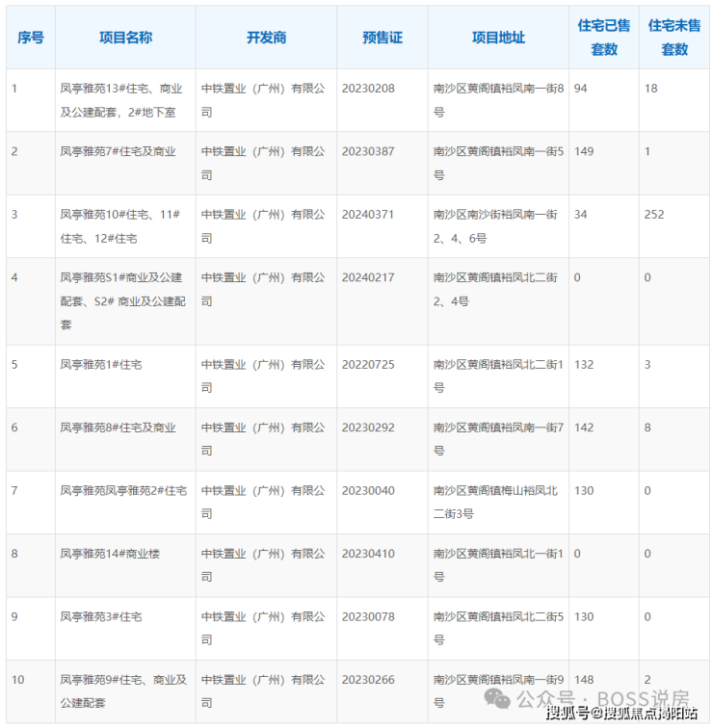This screenshot has height=728, width=713.
Task: Select presale permit 20230266 in row 10
Action: click(x=368, y=680)
